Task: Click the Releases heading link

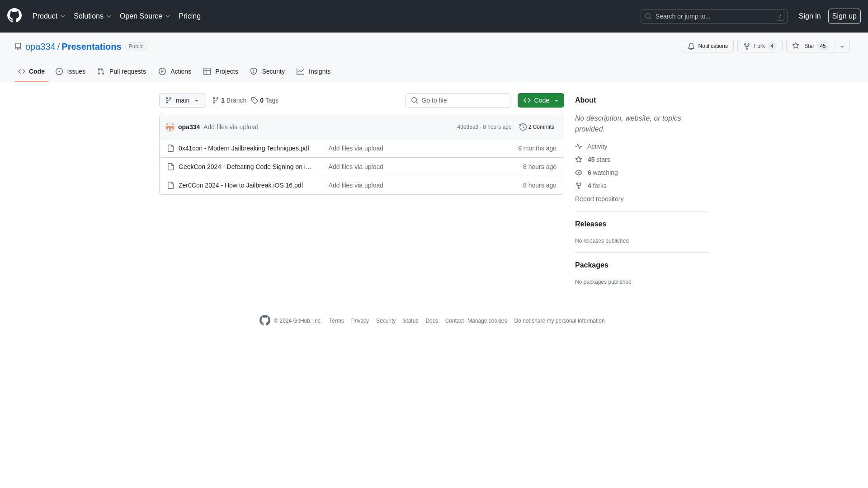Action: 590,224
